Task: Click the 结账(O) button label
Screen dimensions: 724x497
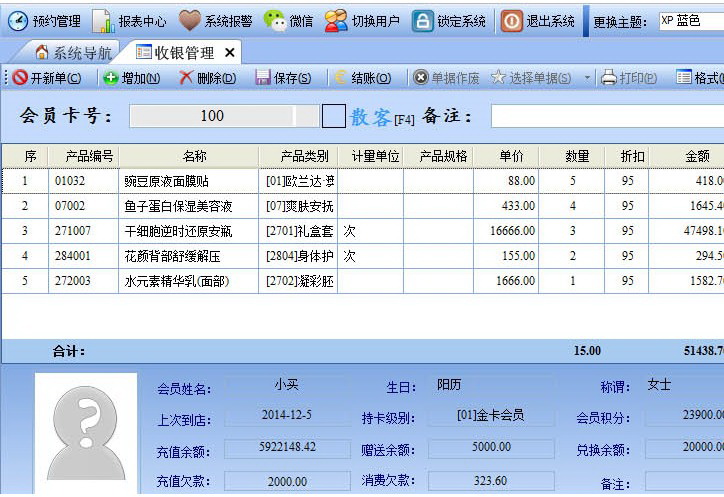Action: click(x=371, y=78)
